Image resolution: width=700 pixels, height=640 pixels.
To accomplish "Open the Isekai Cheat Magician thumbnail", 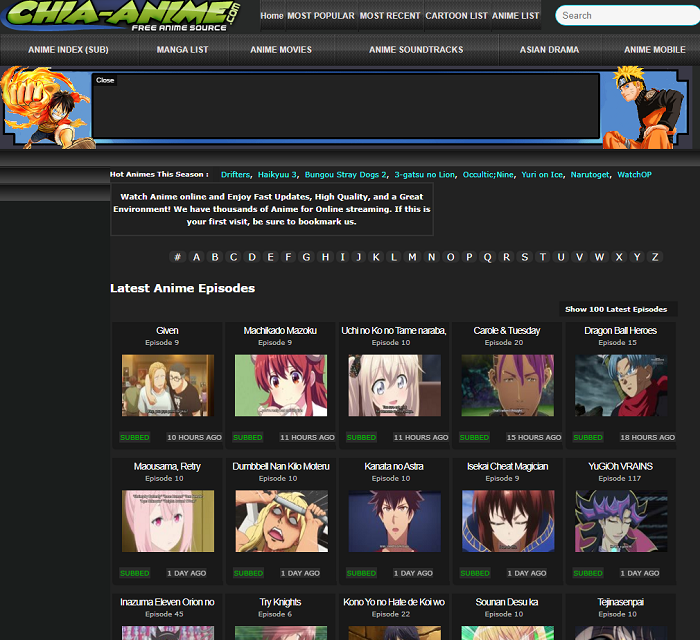I will point(508,521).
